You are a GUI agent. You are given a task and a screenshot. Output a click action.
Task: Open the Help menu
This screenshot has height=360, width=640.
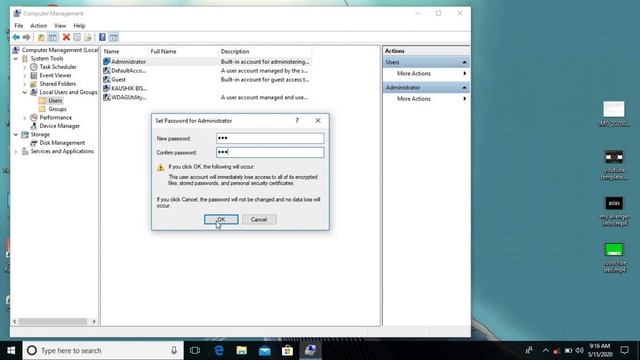click(x=79, y=26)
